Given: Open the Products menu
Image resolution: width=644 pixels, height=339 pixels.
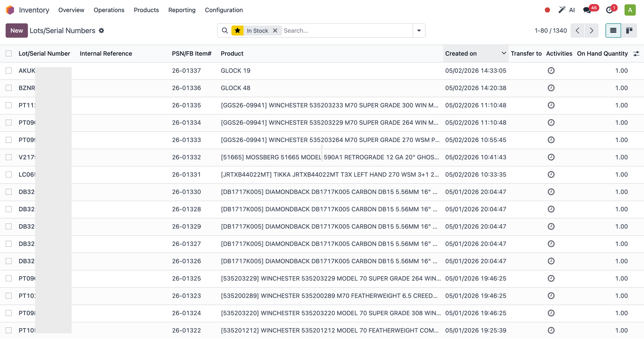Looking at the screenshot, I should [x=146, y=10].
